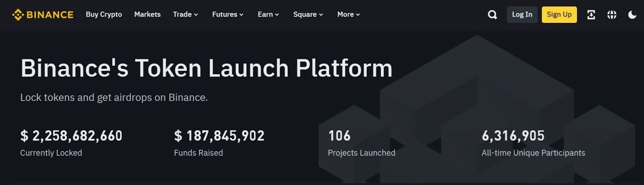
Task: Click the Projects Launched count 106
Action: tap(339, 136)
